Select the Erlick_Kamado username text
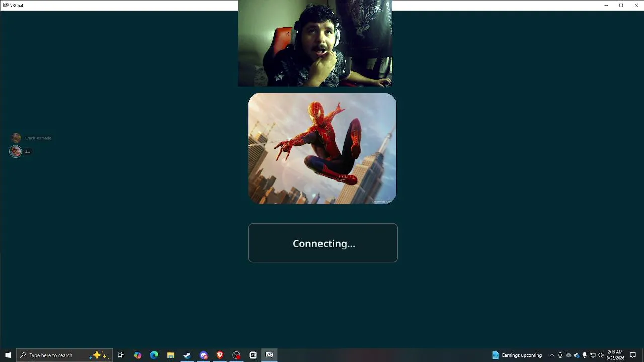This screenshot has height=362, width=644. [x=38, y=138]
